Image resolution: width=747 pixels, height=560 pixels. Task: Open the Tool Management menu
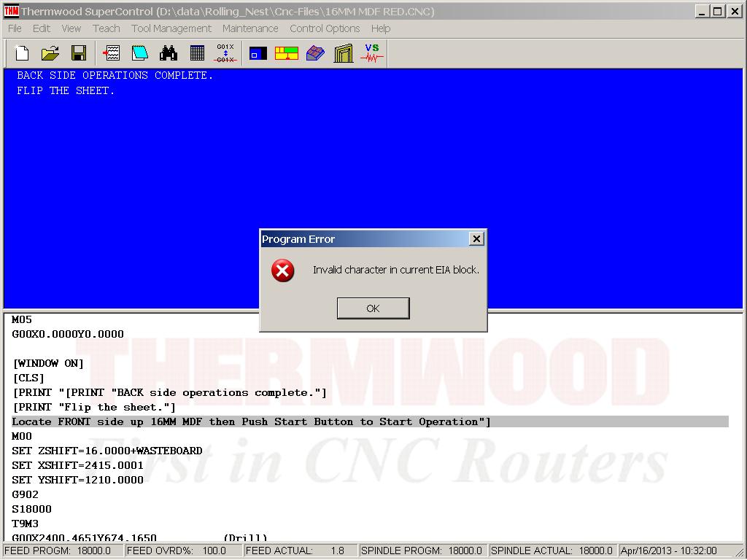click(x=171, y=28)
